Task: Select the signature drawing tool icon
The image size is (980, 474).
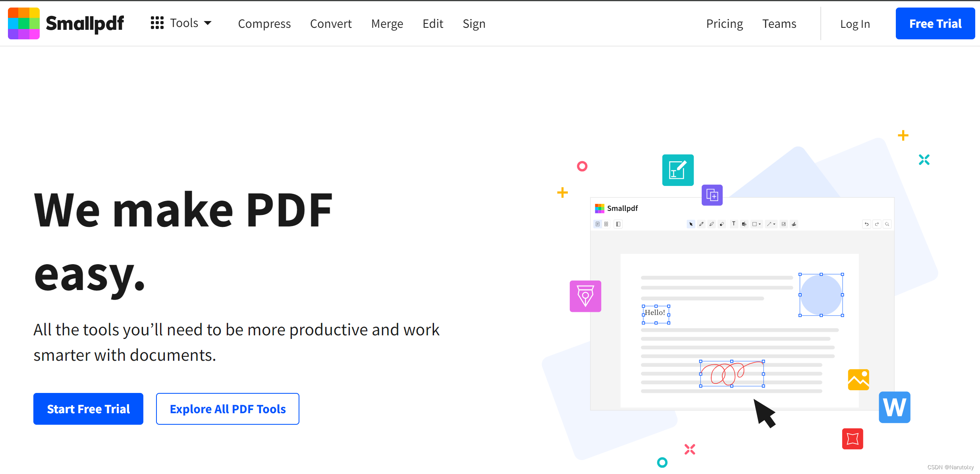Action: click(585, 296)
